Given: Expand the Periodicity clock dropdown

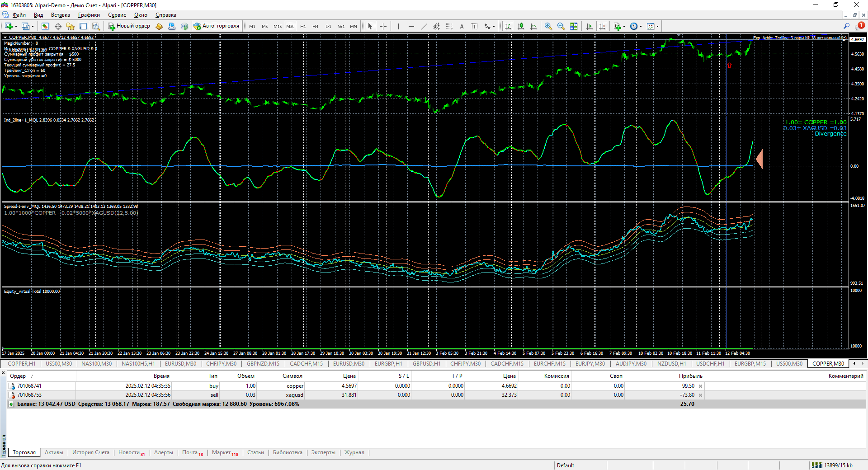Looking at the screenshot, I should click(641, 26).
